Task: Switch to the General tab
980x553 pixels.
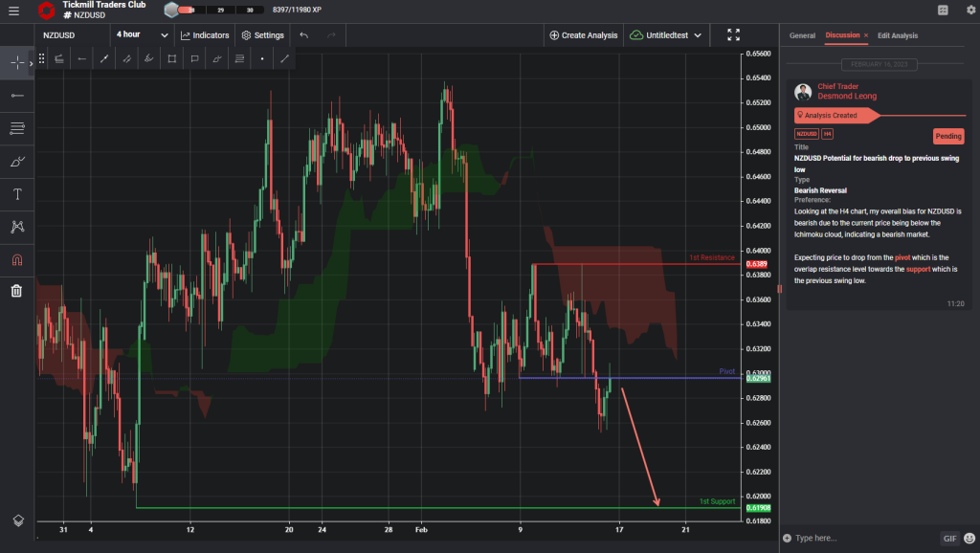Action: point(802,35)
